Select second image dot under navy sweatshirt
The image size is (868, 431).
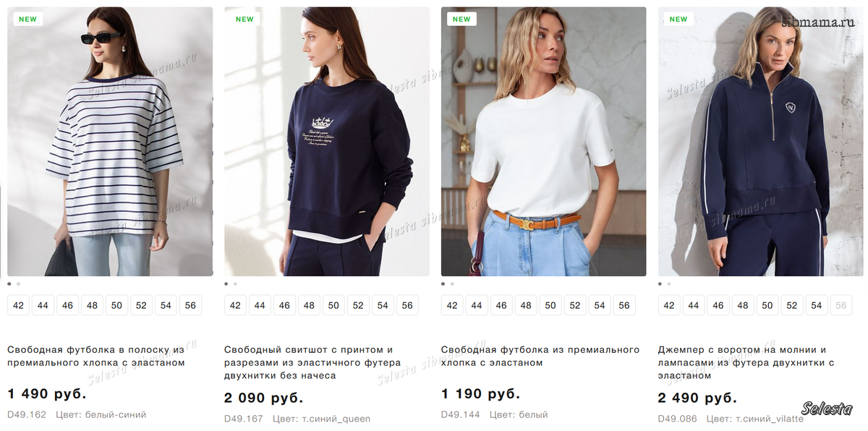point(235,284)
